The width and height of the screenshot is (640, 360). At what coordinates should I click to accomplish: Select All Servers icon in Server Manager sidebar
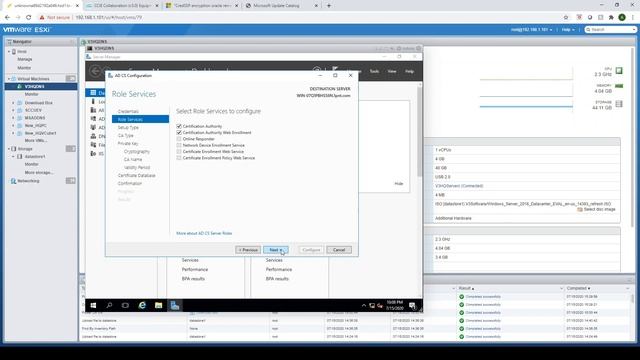pyautogui.click(x=93, y=110)
